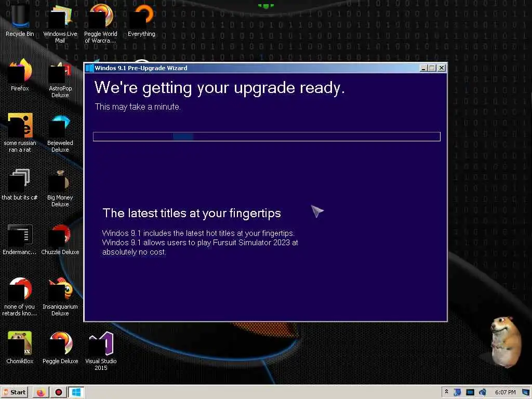Click the Start button on taskbar
This screenshot has height=399, width=532.
pos(15,392)
